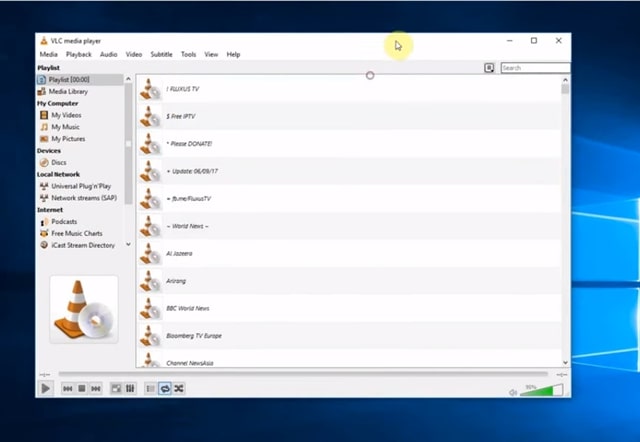Click sidebar scroll up arrow
Viewport: 640px width, 442px height.
point(128,79)
